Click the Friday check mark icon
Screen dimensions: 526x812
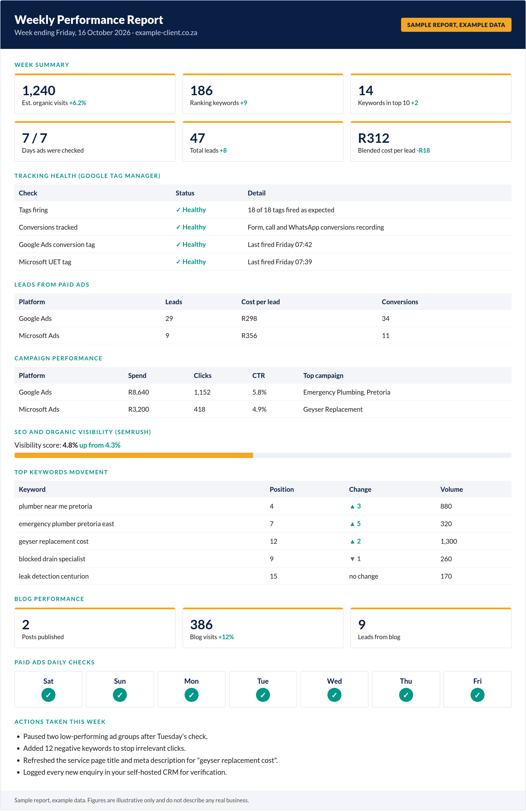(x=477, y=695)
